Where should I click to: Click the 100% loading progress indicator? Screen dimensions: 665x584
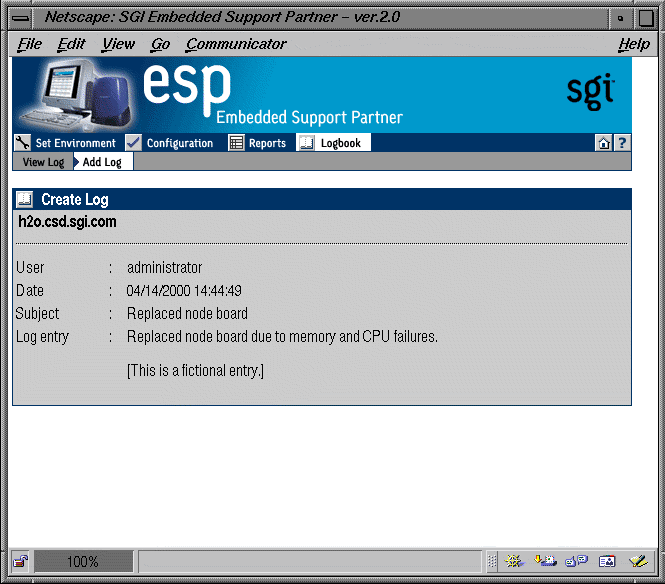point(84,562)
